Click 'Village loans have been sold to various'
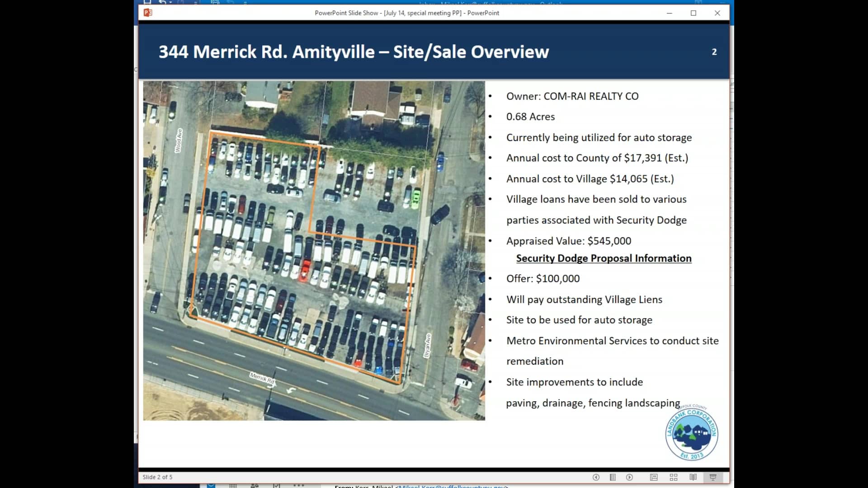 (596, 199)
